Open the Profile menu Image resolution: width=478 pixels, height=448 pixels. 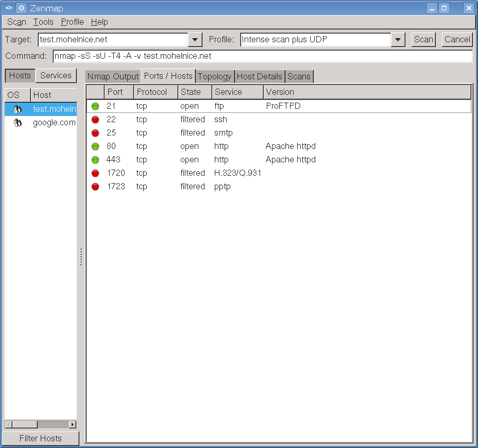(x=72, y=22)
